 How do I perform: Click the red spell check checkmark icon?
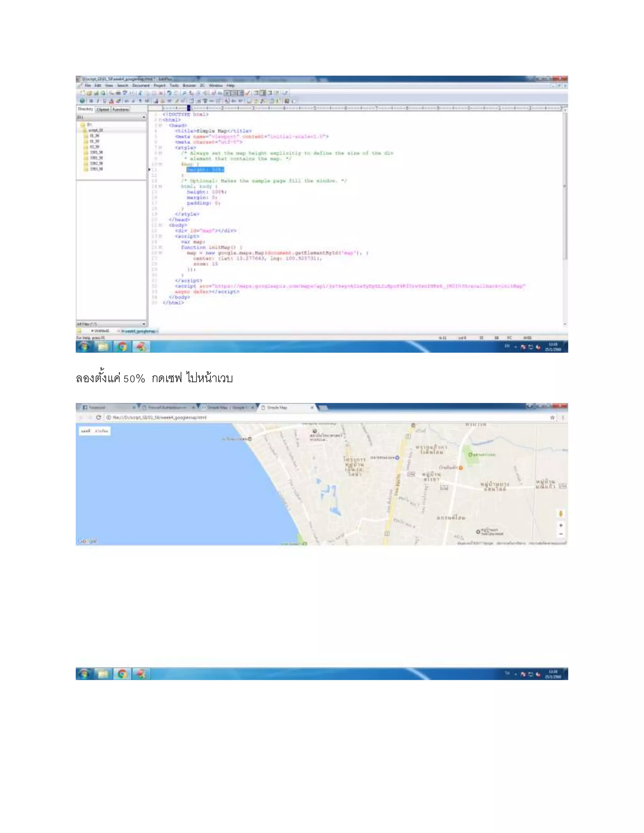click(248, 93)
